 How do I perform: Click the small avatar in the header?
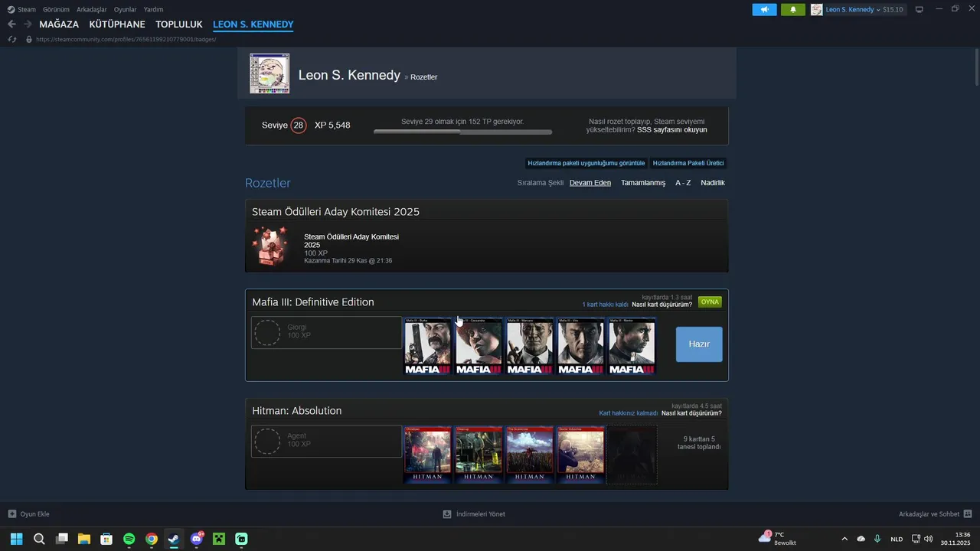tap(817, 9)
